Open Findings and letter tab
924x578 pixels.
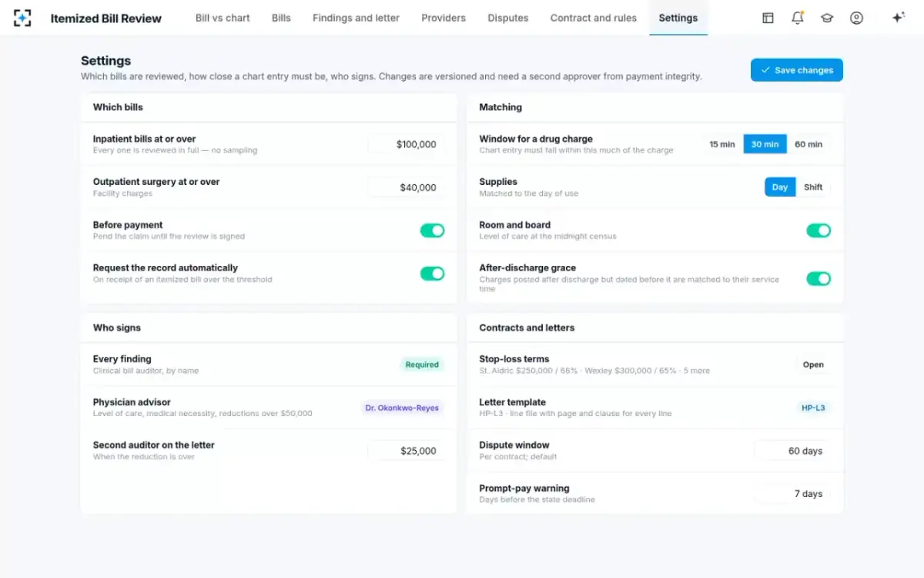[356, 18]
